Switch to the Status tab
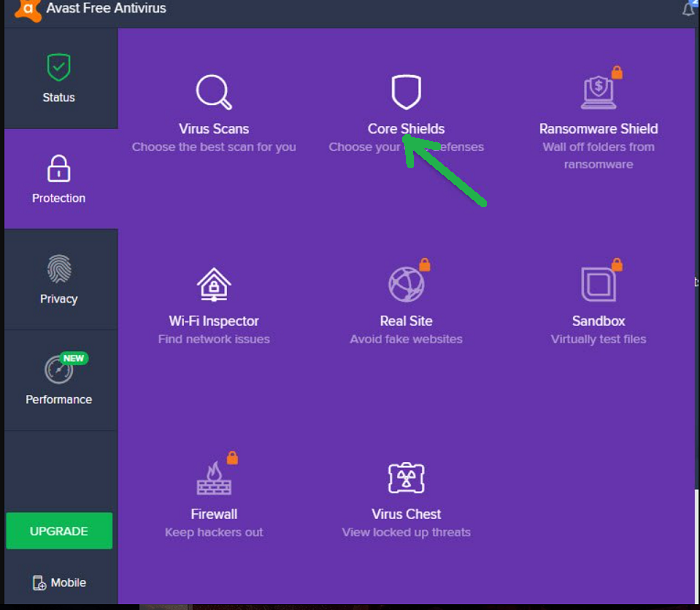The image size is (700, 610). 59,78
